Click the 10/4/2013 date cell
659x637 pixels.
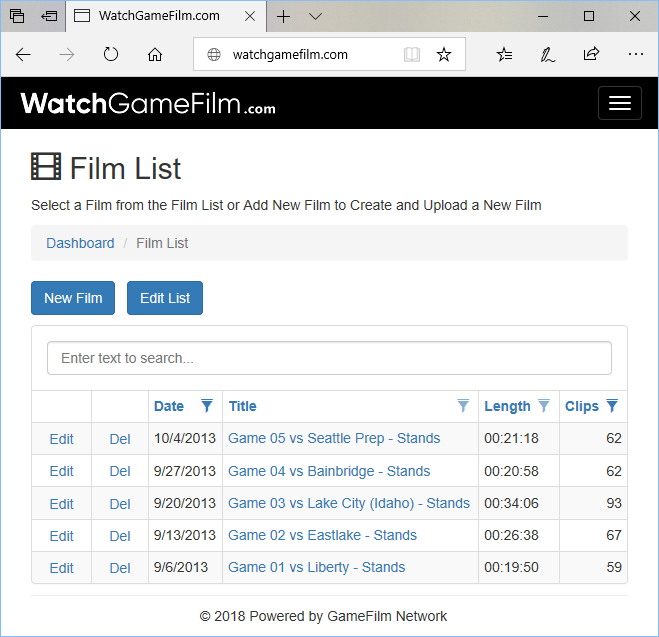tap(185, 438)
